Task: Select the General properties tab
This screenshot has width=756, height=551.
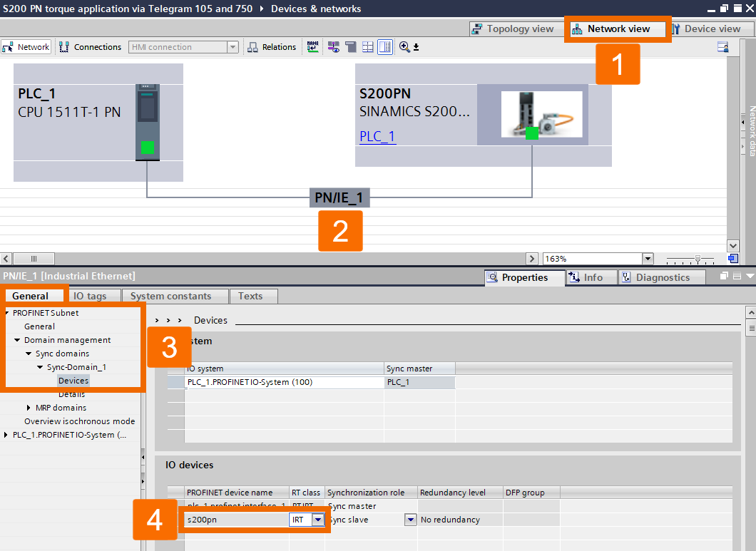Action: point(34,296)
